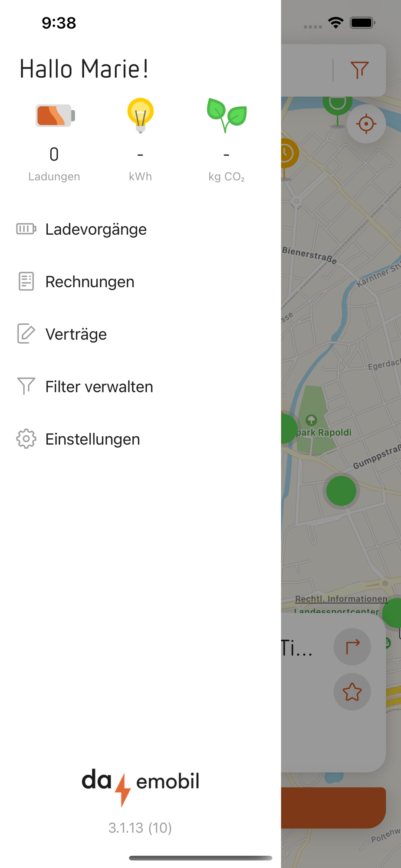
Task: Open the Rechtl. Informationen link
Action: [x=342, y=599]
